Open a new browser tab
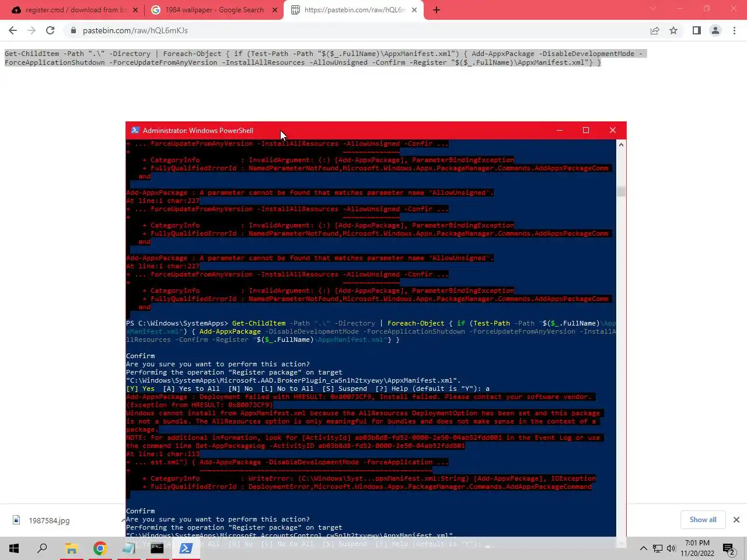 (x=437, y=10)
